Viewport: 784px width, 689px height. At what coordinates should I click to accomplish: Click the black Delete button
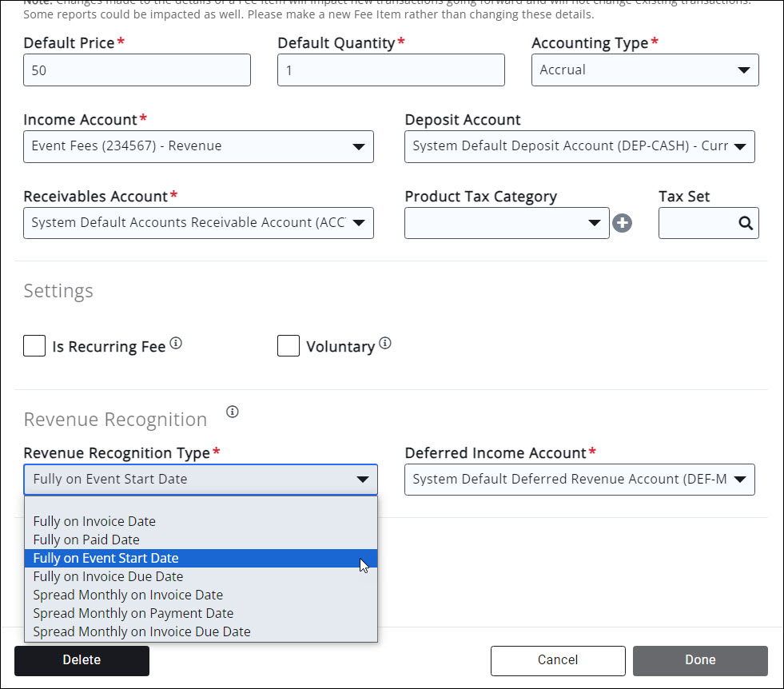click(x=82, y=660)
